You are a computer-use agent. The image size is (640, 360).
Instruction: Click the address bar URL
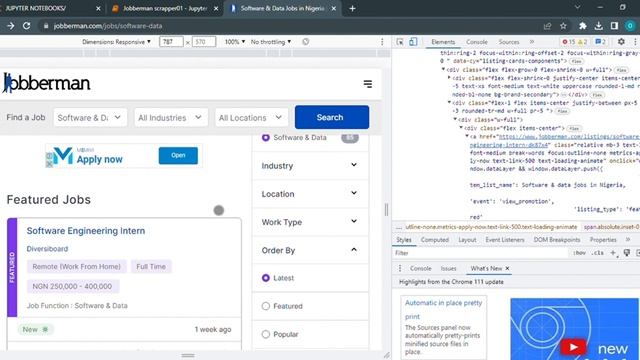click(108, 26)
